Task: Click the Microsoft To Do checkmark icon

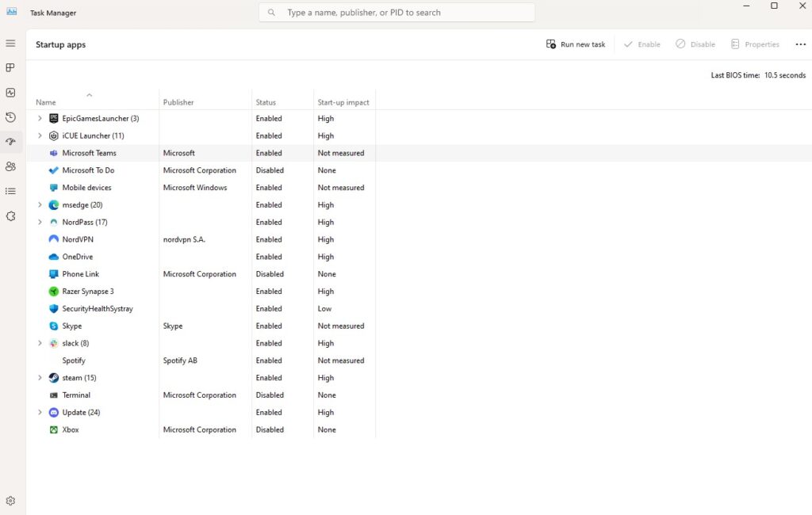Action: tap(53, 170)
